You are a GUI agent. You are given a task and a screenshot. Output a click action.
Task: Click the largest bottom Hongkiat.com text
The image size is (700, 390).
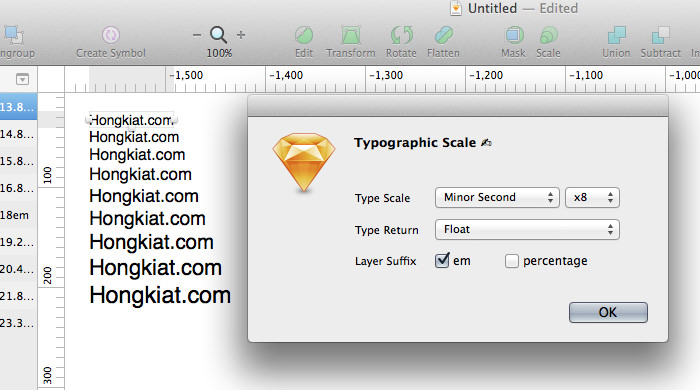[160, 295]
